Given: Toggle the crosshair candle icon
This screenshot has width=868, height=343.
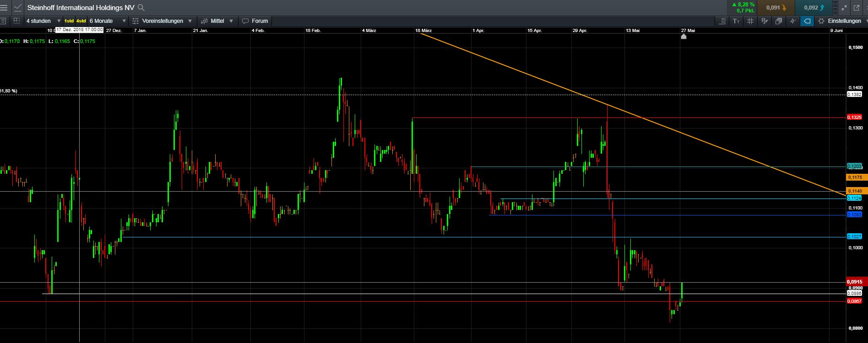Looking at the screenshot, I should [x=792, y=21].
